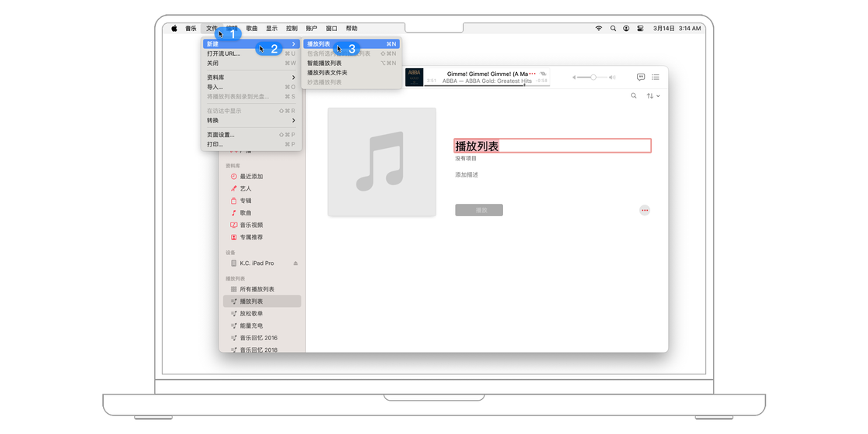This screenshot has width=868, height=434.
Task: Click the date and time 3月14日 3:14 AM
Action: pyautogui.click(x=677, y=28)
